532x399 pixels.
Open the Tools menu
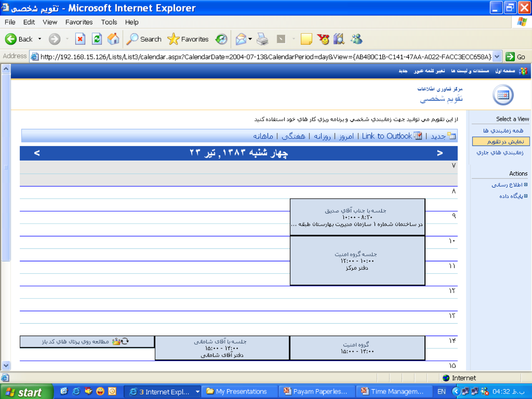[109, 22]
